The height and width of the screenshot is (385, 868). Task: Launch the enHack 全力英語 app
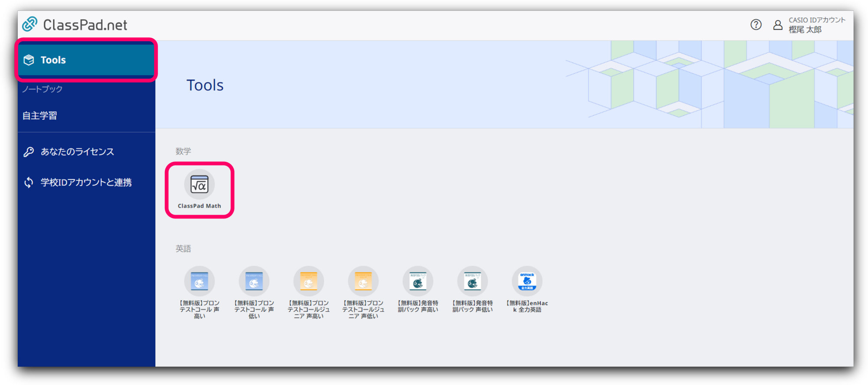pos(527,281)
